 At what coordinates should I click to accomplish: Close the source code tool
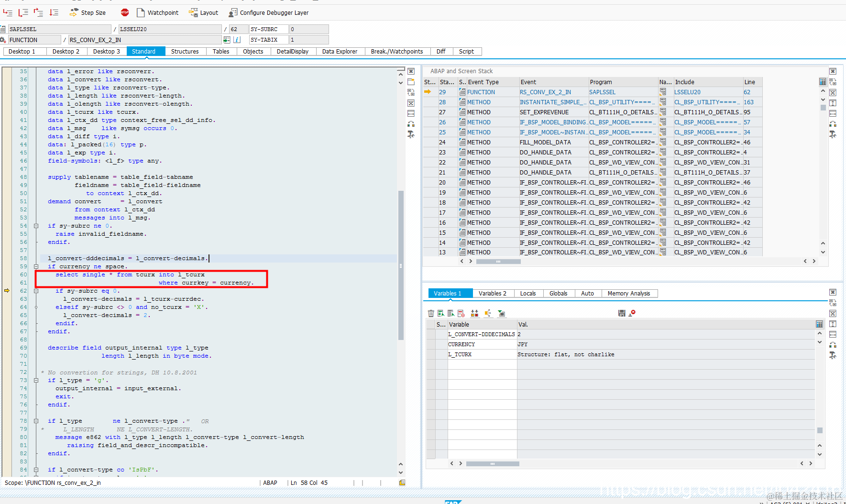(x=411, y=71)
